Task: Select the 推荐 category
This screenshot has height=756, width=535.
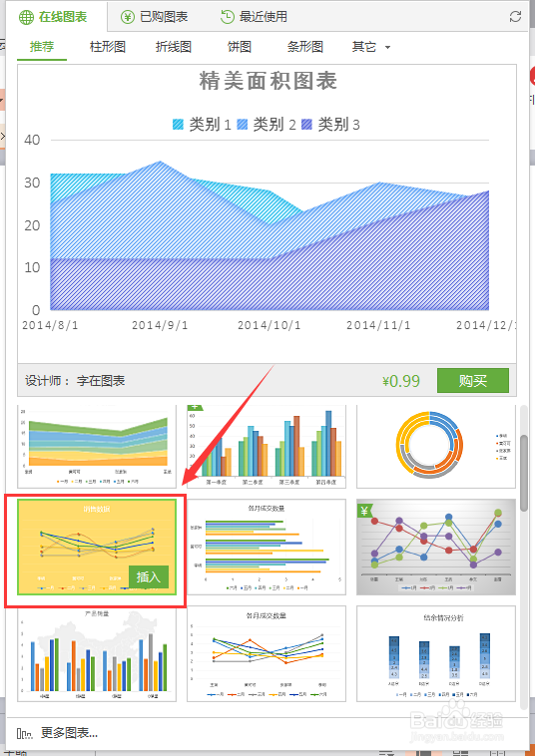Action: [x=42, y=47]
